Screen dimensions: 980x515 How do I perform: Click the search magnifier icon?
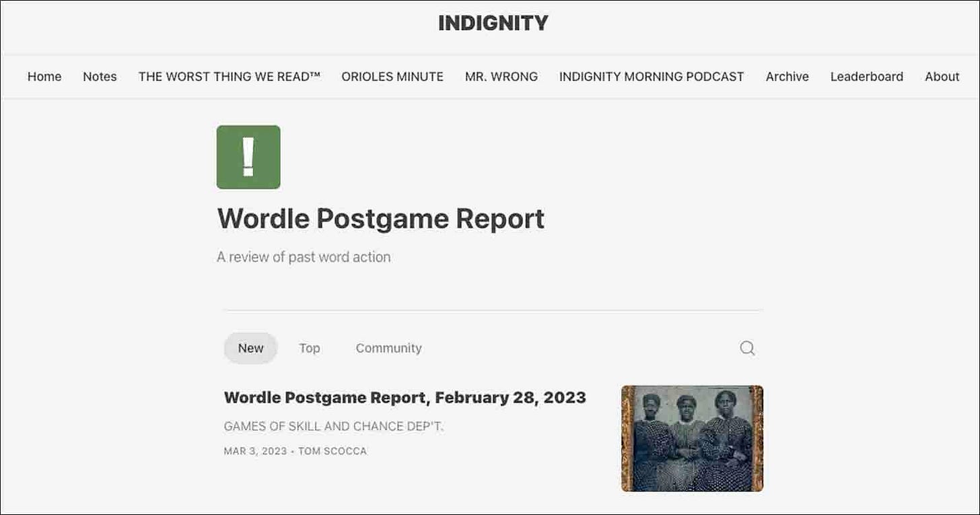click(x=747, y=348)
